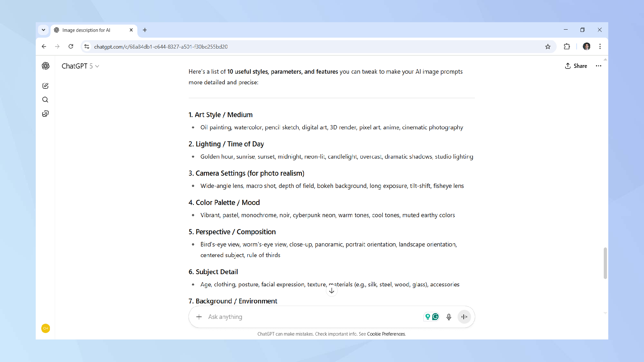
Task: Click the ChatGPT logo in the sidebar
Action: pyautogui.click(x=45, y=66)
